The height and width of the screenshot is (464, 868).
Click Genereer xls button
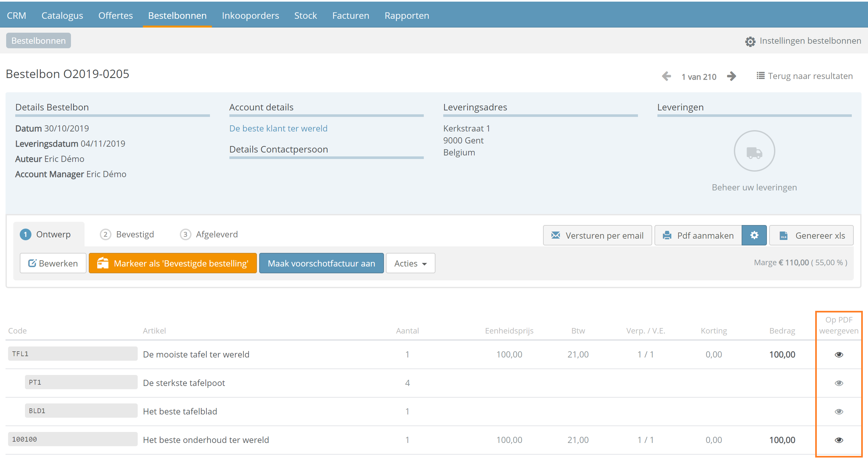pos(811,235)
